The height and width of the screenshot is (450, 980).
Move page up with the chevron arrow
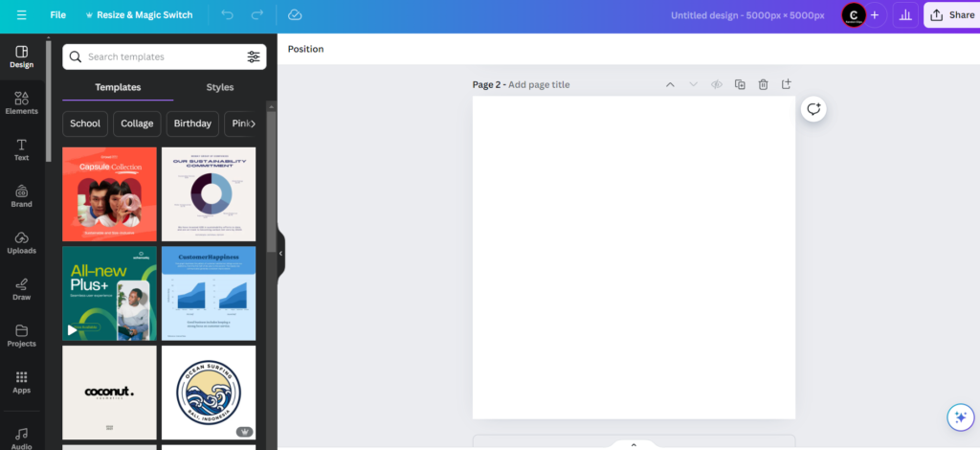click(x=670, y=84)
